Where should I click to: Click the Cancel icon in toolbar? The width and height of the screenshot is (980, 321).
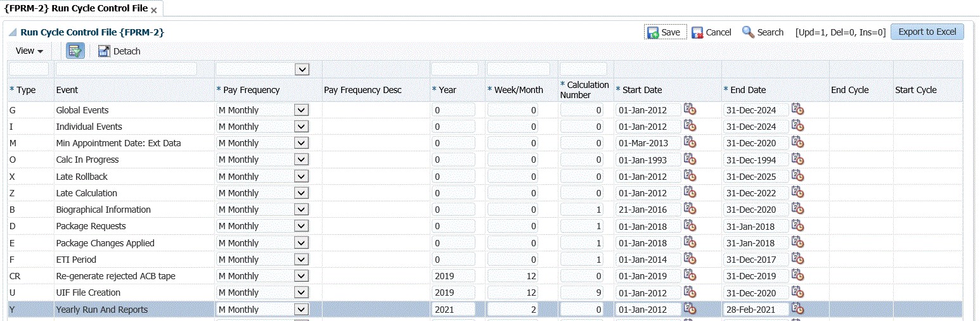697,32
